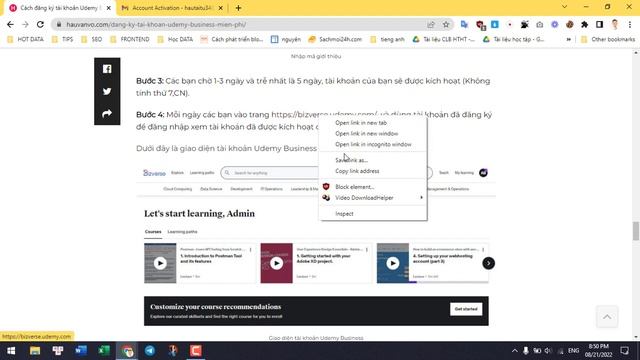Open Excel from the taskbar
The height and width of the screenshot is (360, 640).
click(x=104, y=351)
